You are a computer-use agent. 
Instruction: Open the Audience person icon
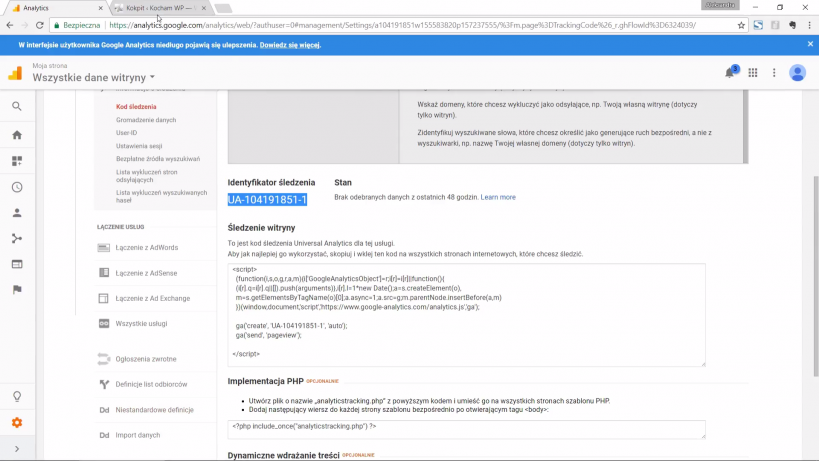17,212
